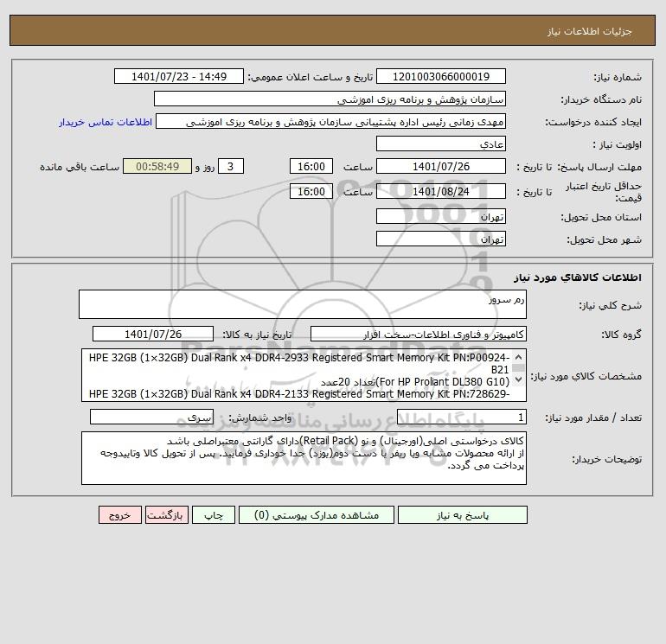
Task: Select price validity date 1401/08/24
Action: [x=441, y=191]
